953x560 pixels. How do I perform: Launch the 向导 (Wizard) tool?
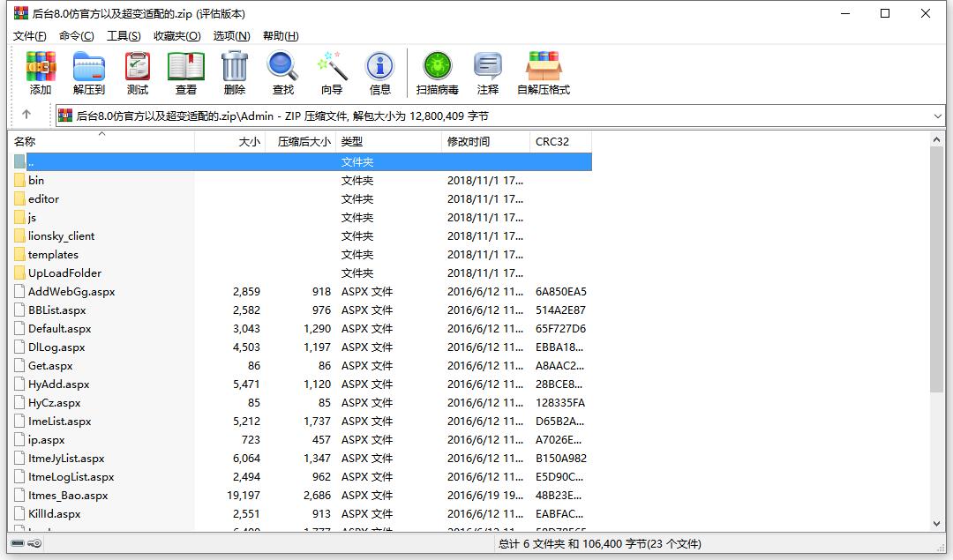click(x=332, y=72)
